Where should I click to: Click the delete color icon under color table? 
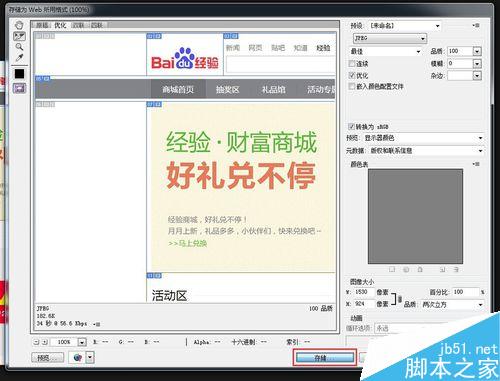coord(456,269)
